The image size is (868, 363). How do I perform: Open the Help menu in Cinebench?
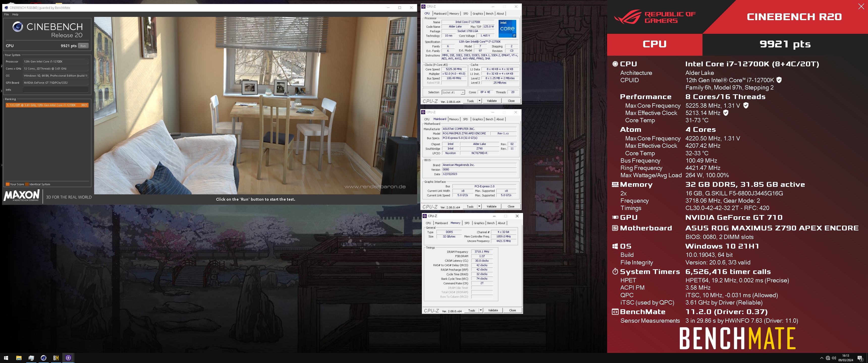(15, 14)
